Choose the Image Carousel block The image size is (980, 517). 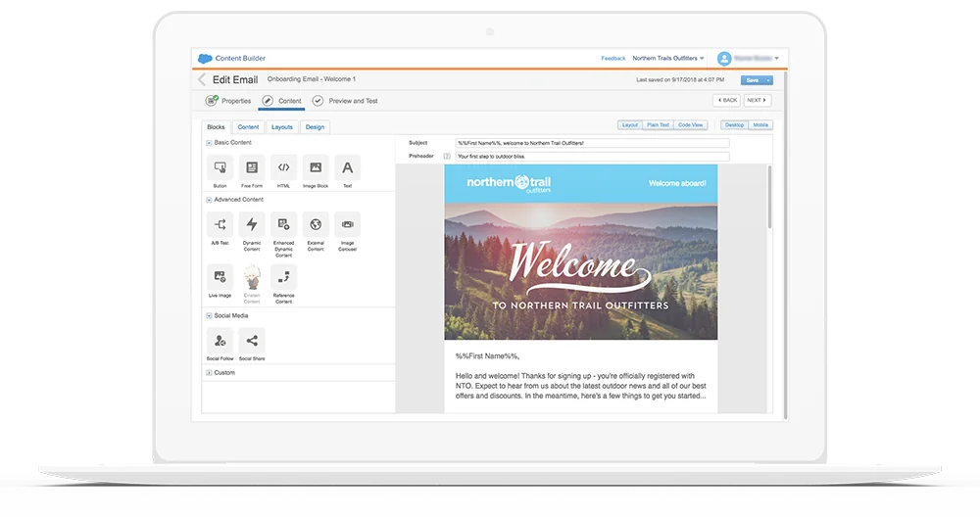click(x=348, y=224)
